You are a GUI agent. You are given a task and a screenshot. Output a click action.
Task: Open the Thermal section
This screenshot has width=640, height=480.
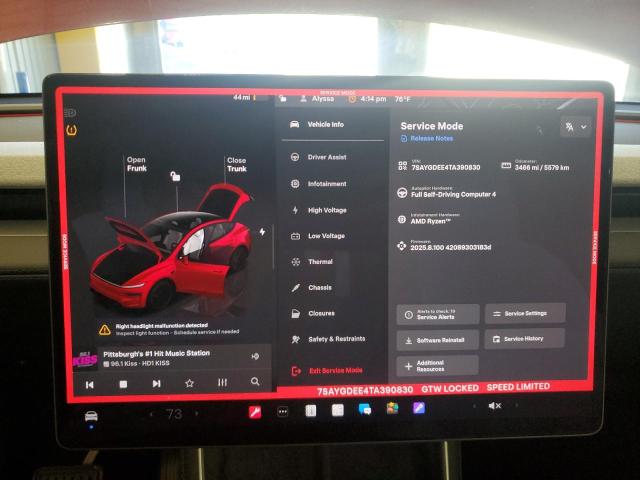(x=312, y=261)
